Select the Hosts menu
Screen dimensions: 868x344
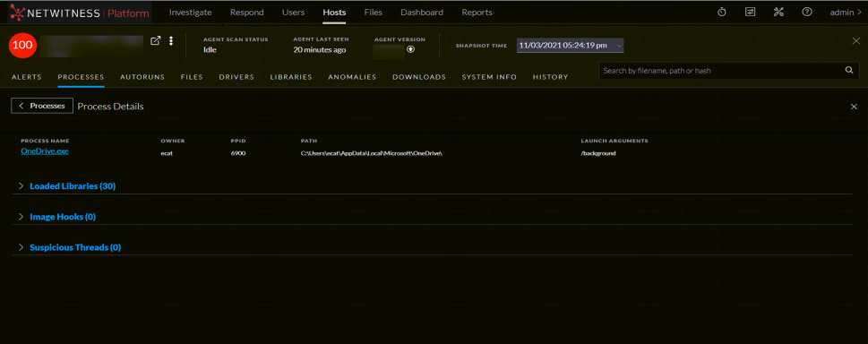click(x=334, y=13)
